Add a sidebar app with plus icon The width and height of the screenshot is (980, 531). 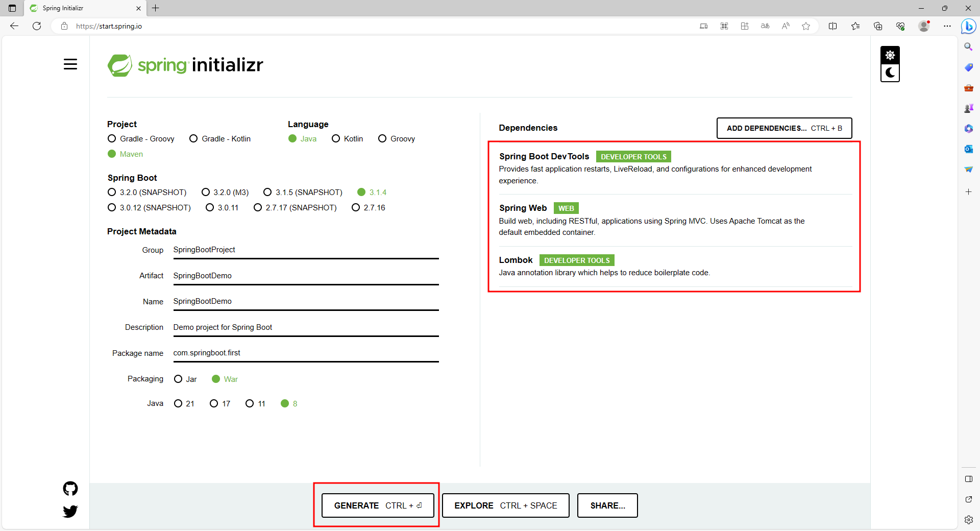point(968,191)
